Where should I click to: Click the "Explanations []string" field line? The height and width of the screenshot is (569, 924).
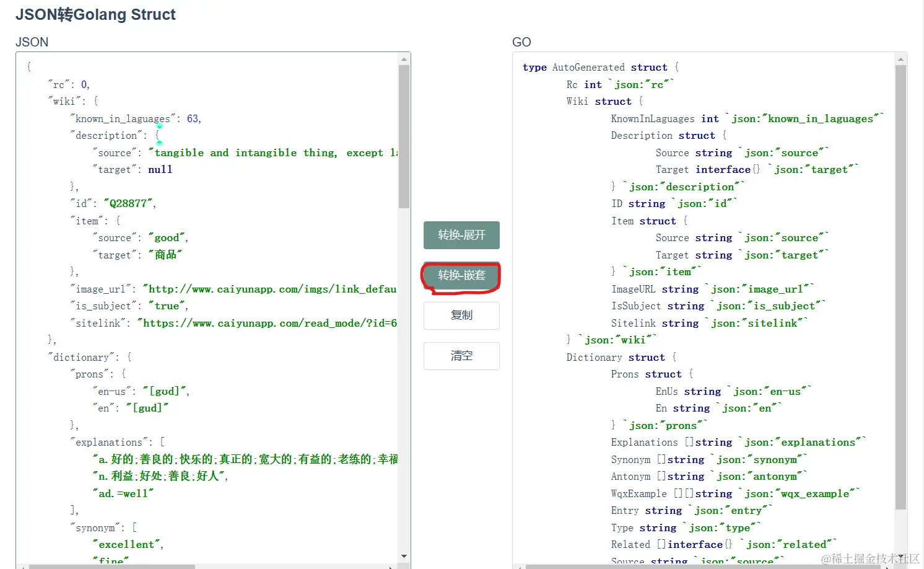[x=739, y=442]
